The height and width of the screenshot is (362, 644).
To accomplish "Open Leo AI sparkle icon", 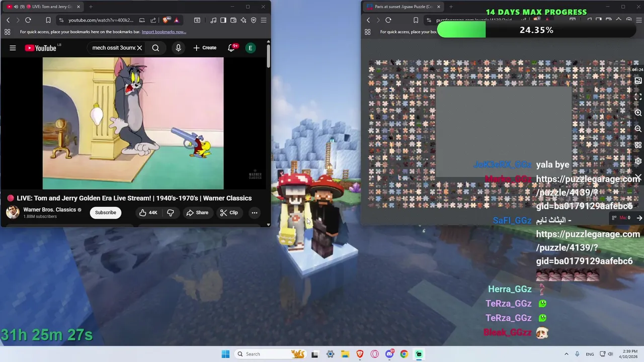I will point(244,20).
